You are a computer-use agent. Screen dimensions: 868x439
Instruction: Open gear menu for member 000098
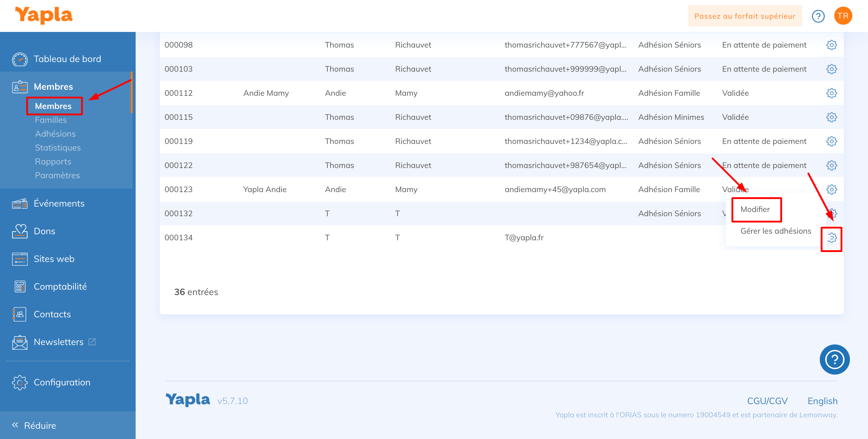[831, 45]
